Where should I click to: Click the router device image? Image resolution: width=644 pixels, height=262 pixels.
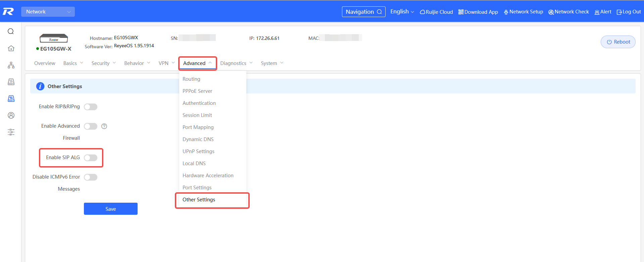click(54, 38)
